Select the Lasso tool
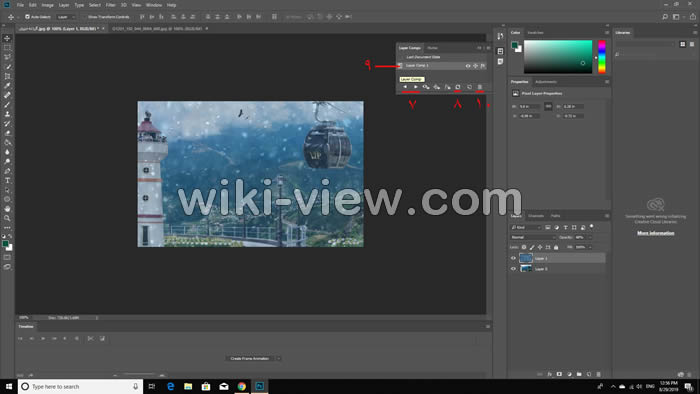700x394 pixels. (x=7, y=57)
